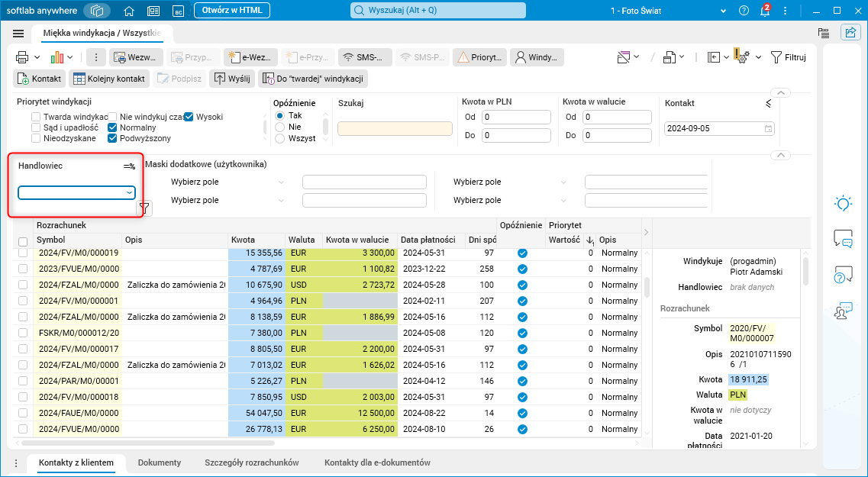Open Szczegóły rozrachunków tab
Screen dimensions: 868x477
pos(251,462)
